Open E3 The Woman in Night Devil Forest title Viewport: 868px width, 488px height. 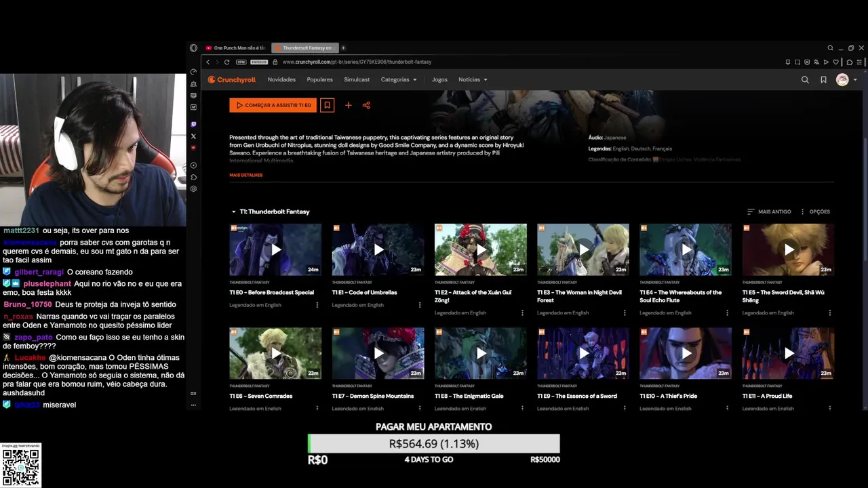tap(579, 296)
